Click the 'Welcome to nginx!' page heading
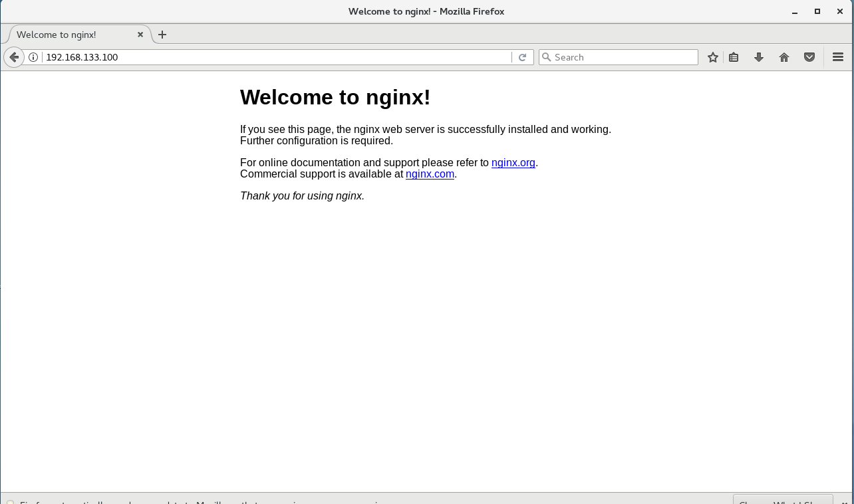The width and height of the screenshot is (854, 504). point(335,97)
